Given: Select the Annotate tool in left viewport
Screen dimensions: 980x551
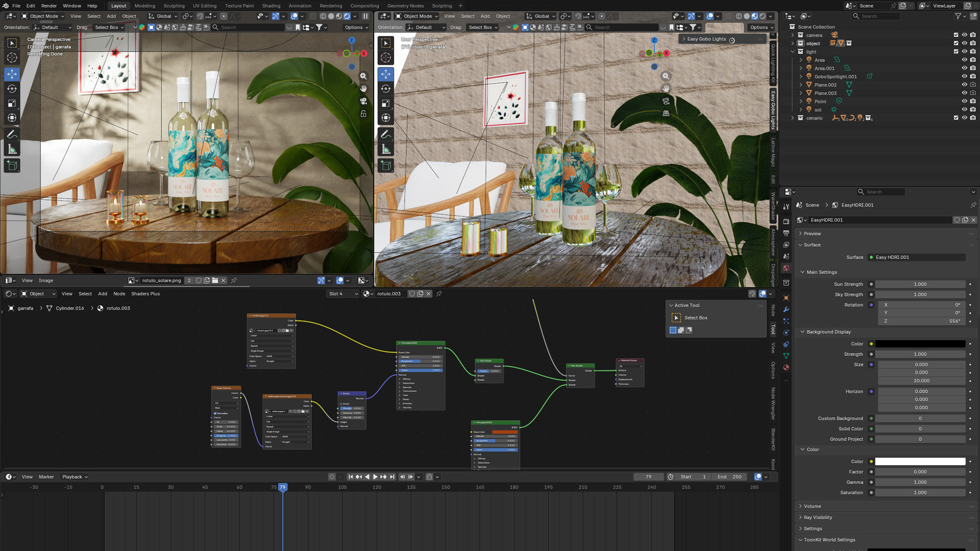Looking at the screenshot, I should pos(12,134).
